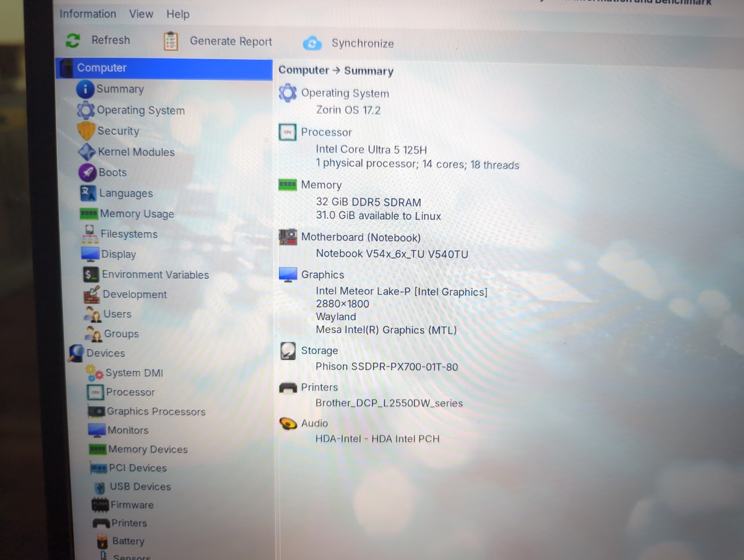The image size is (744, 560).
Task: Open the System DMI gears icon
Action: (x=95, y=373)
